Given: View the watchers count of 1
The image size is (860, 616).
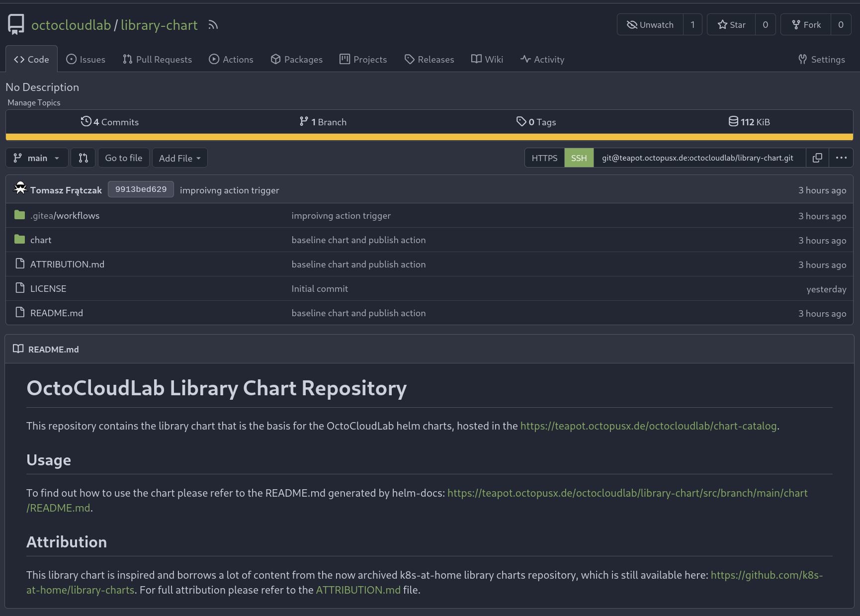Looking at the screenshot, I should pyautogui.click(x=692, y=24).
